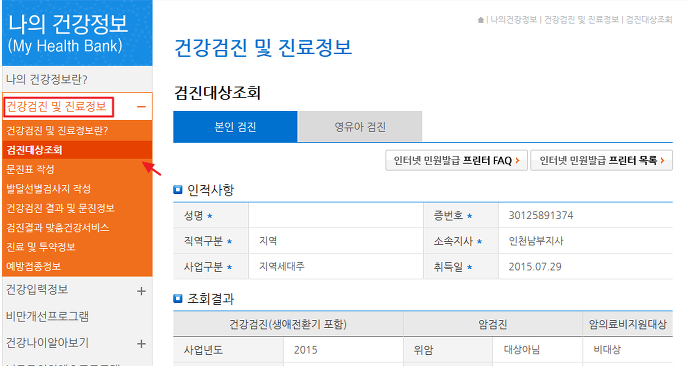Click the 취득일 value 2015.07.29
This screenshot has height=366, width=690.
click(x=535, y=267)
